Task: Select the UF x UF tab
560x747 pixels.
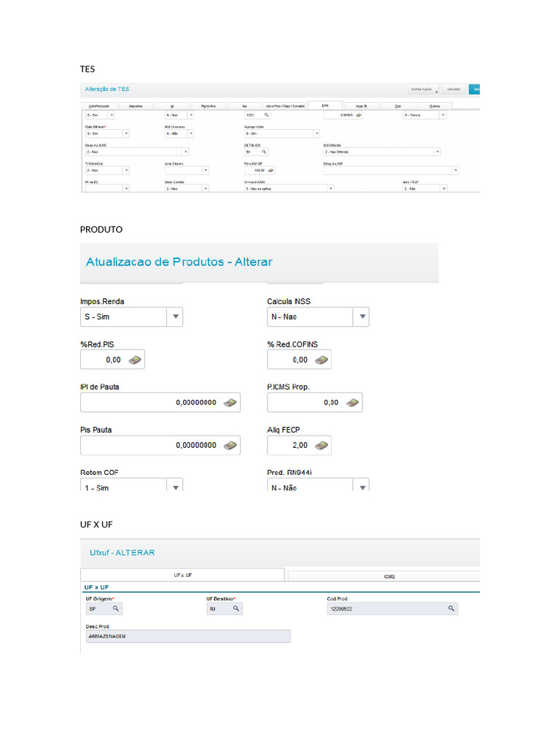Action: (x=182, y=576)
